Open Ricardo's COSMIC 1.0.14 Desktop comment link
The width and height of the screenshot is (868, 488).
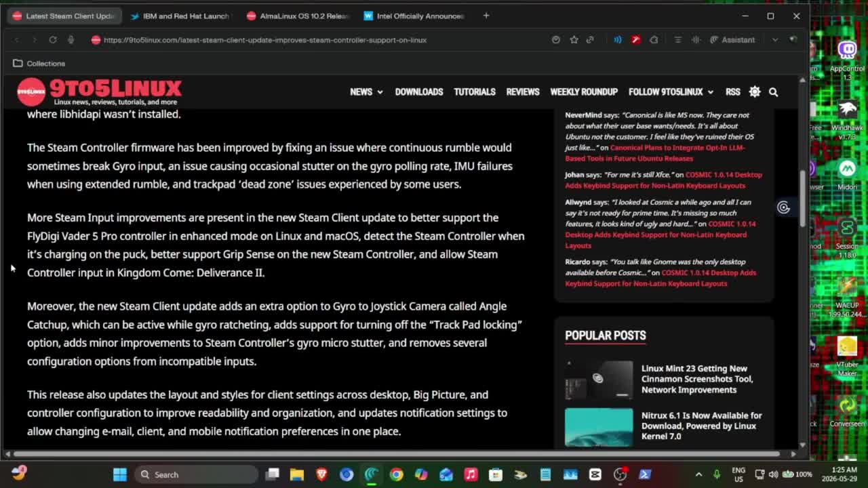(x=660, y=278)
